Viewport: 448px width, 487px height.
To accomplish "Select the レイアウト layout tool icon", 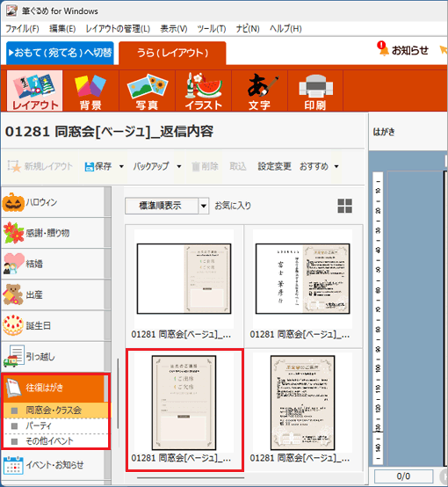I will point(34,91).
